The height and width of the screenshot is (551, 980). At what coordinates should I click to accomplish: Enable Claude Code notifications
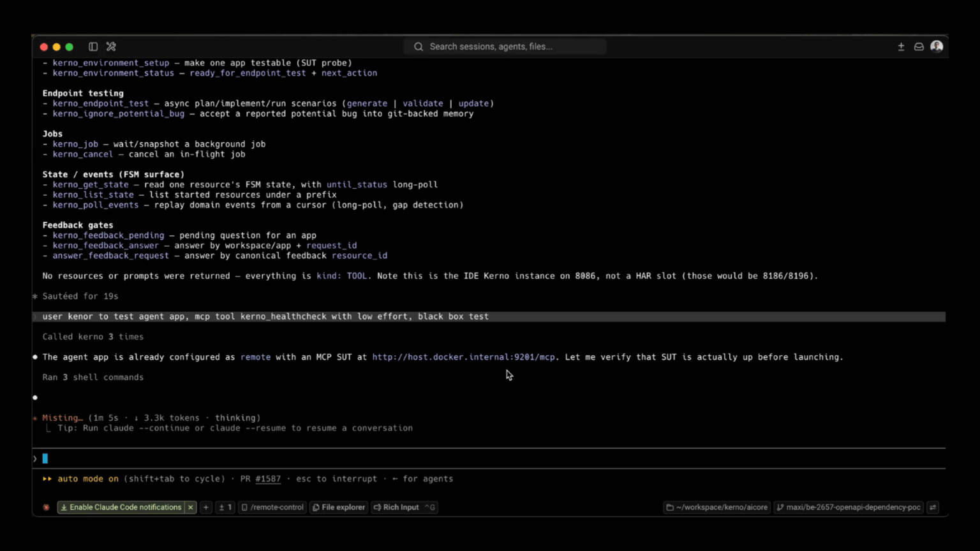pos(121,508)
